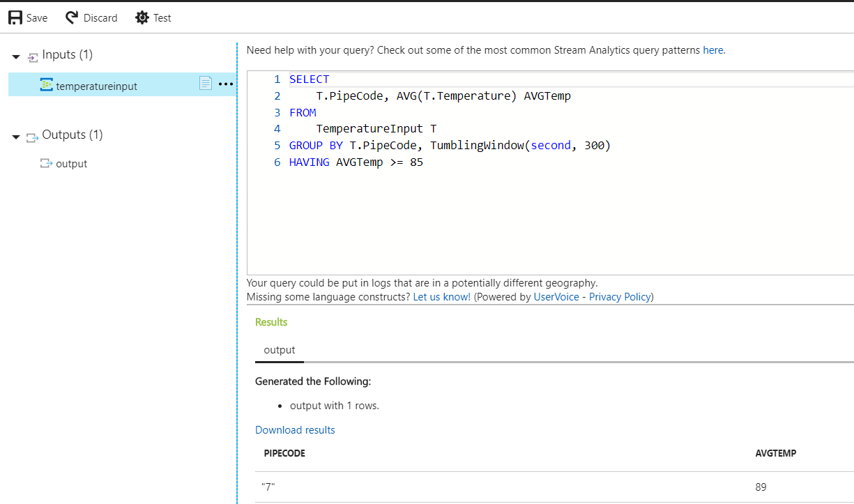854x504 pixels.
Task: Click the Results heading
Action: [x=271, y=322]
